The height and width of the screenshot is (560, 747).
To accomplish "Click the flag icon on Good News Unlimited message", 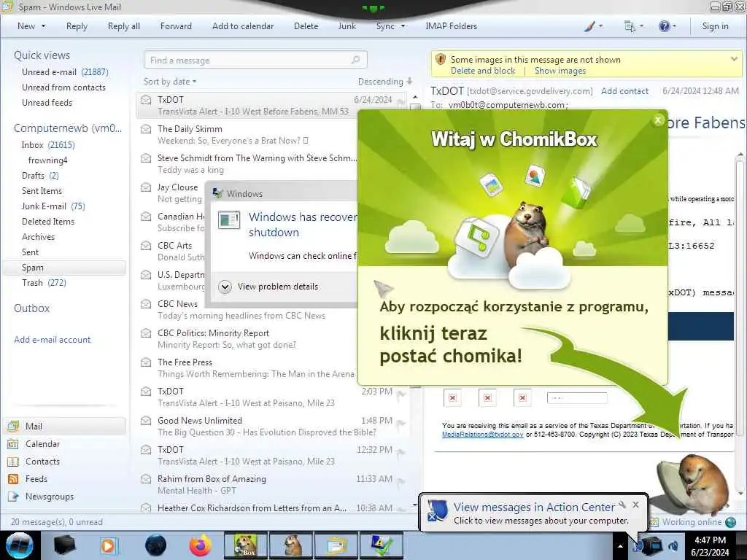I will pyautogui.click(x=401, y=423).
